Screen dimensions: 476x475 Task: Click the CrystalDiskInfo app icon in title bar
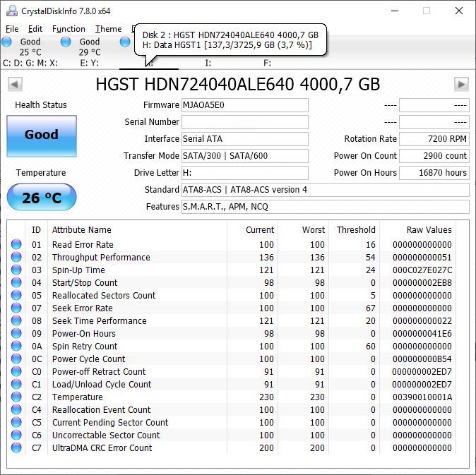click(12, 11)
